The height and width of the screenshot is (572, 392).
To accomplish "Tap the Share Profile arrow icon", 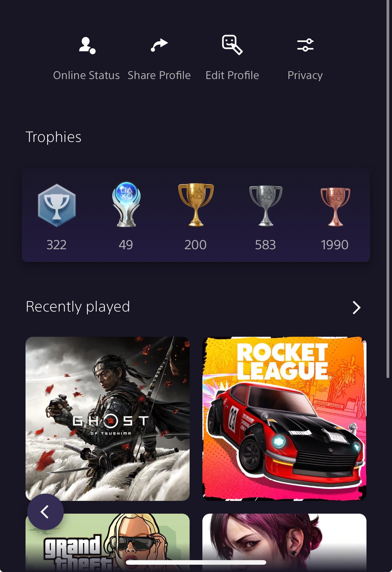I will [x=159, y=45].
